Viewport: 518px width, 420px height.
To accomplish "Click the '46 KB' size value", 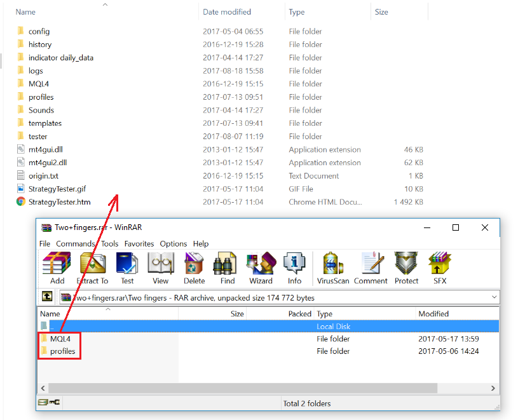I will (x=413, y=149).
